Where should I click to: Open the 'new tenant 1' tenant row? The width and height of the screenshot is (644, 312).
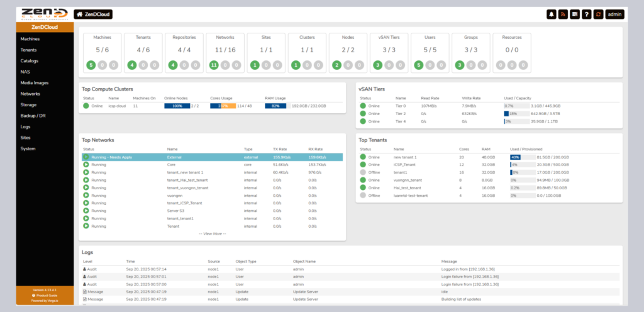click(x=405, y=157)
